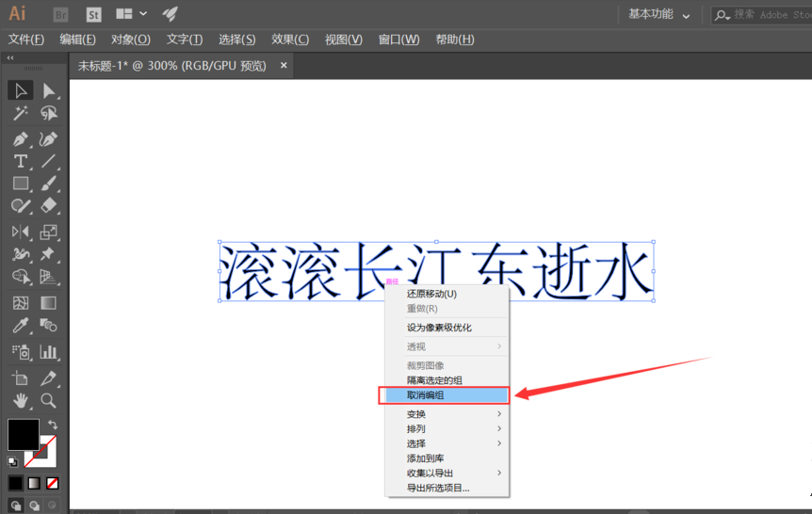Close the 未标题-1 document tab

[x=284, y=66]
